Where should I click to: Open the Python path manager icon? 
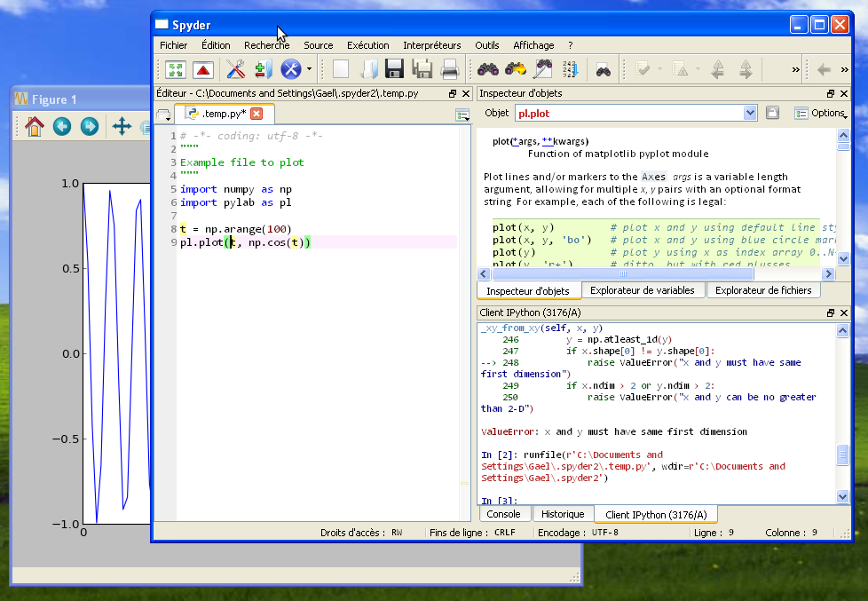[263, 69]
